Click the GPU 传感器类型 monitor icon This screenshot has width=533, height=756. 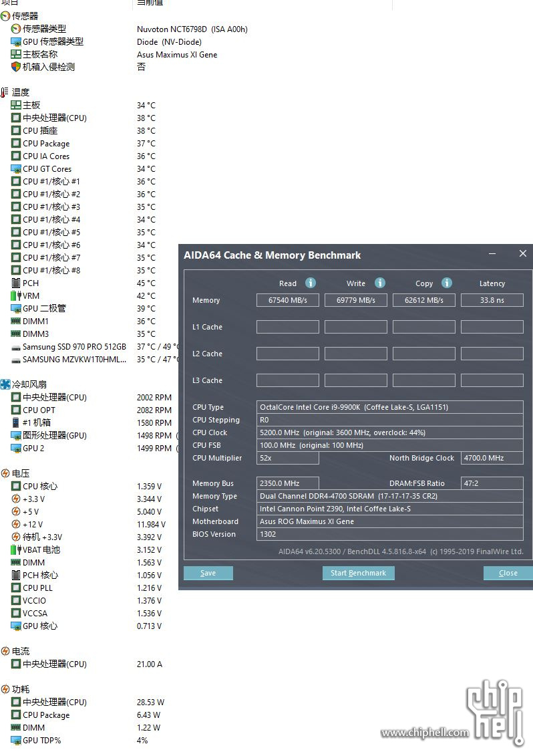pyautogui.click(x=16, y=42)
